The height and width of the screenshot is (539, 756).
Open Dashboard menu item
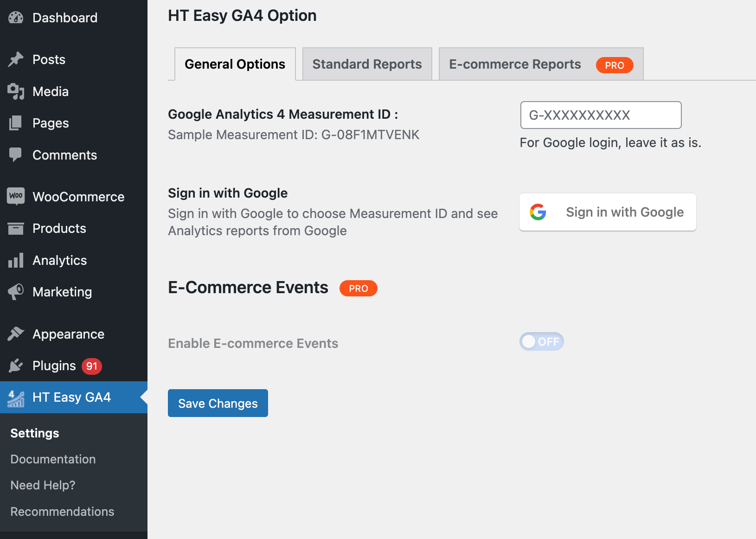[74, 18]
